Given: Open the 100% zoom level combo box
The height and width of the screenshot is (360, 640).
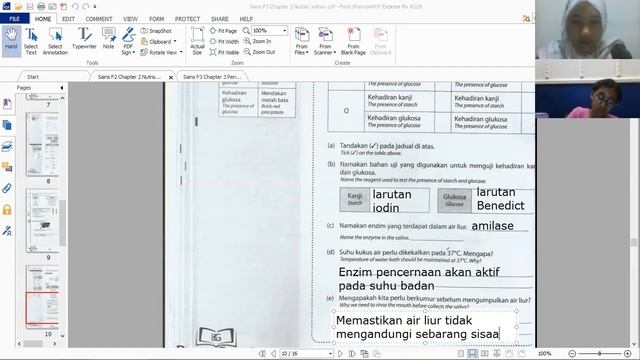Looking at the screenshot, I should point(269,31).
